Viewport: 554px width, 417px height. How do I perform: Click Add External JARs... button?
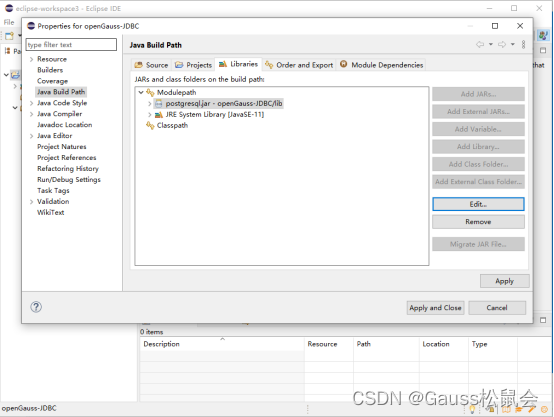pyautogui.click(x=478, y=112)
